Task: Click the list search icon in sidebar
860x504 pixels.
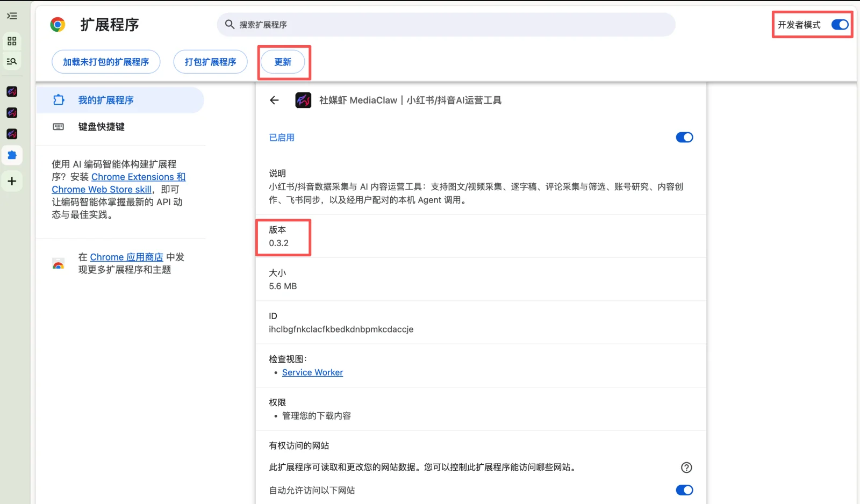Action: coord(12,61)
